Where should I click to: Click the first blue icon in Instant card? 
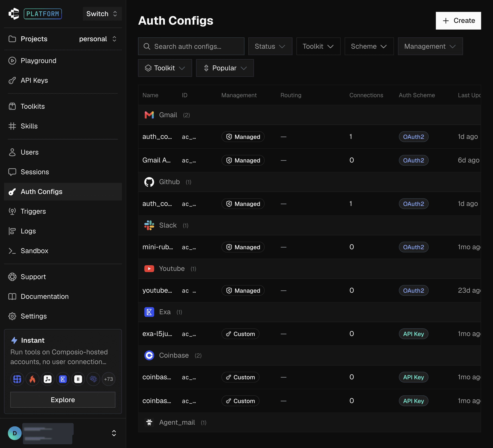tap(17, 379)
